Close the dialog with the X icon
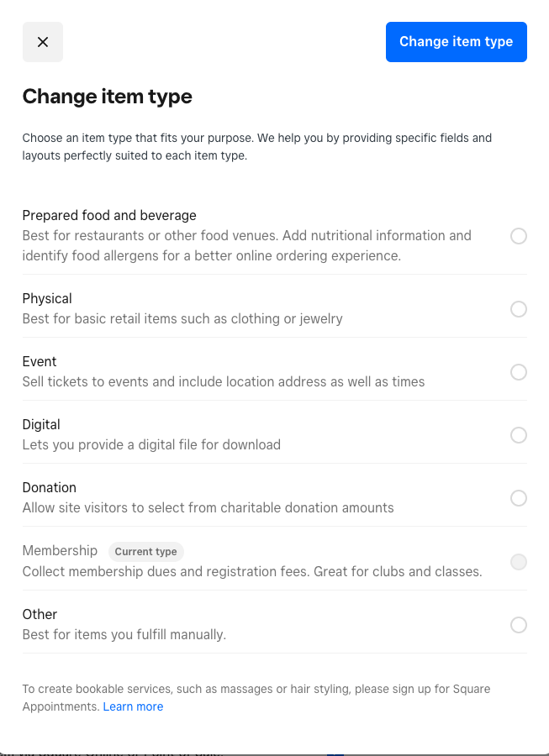 42,41
